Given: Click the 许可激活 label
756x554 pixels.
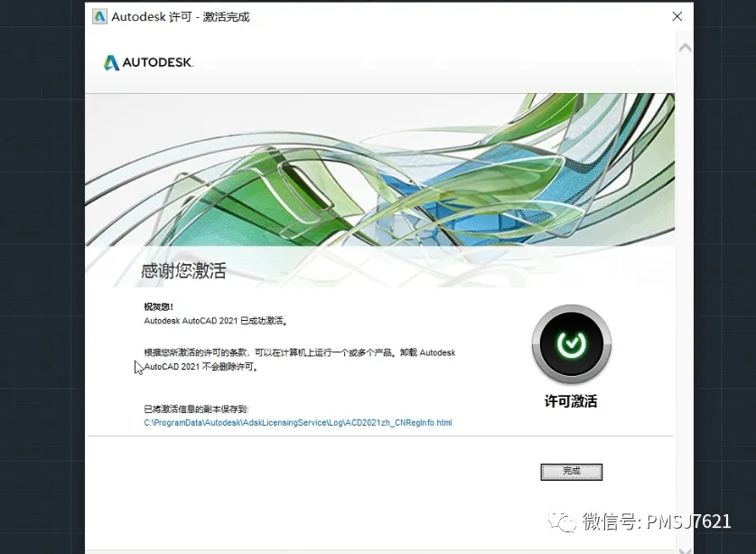Looking at the screenshot, I should [x=571, y=401].
